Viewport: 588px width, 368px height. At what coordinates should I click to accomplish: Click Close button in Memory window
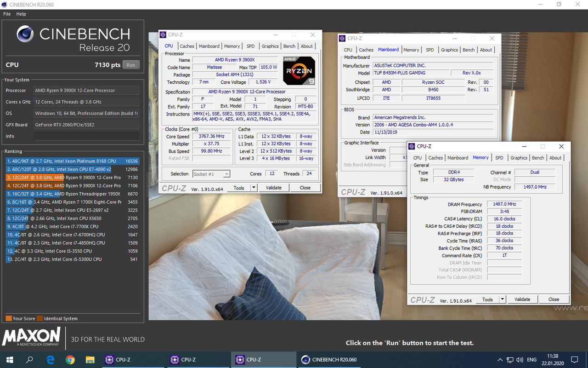pyautogui.click(x=554, y=299)
